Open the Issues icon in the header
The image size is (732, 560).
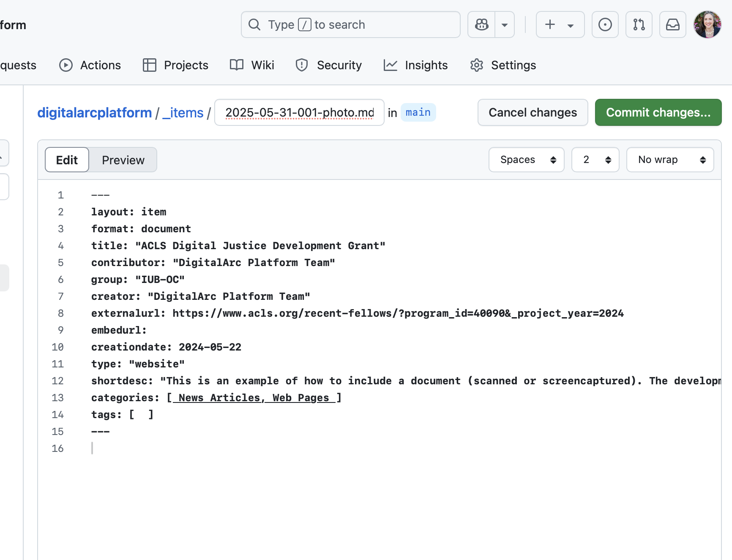[x=605, y=24]
